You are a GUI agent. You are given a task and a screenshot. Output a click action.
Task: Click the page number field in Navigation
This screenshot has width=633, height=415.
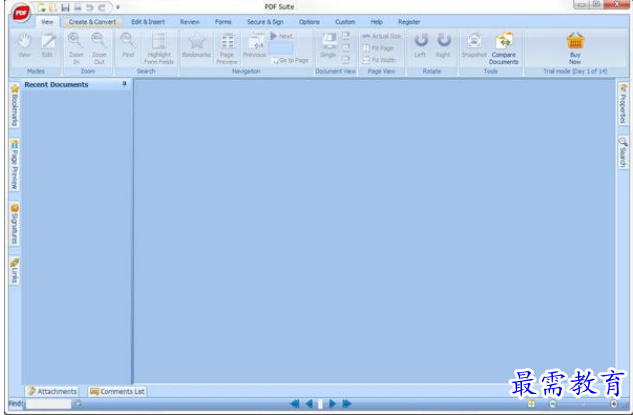coord(281,48)
